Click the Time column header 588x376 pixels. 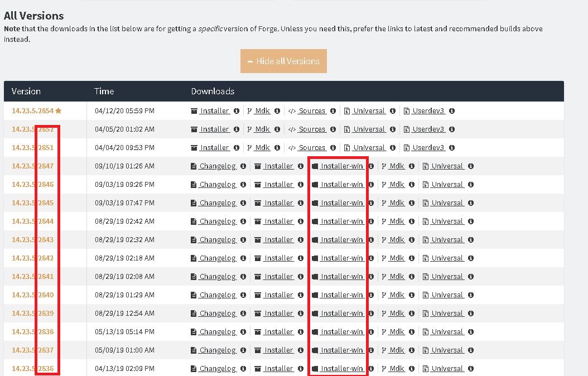(x=104, y=91)
